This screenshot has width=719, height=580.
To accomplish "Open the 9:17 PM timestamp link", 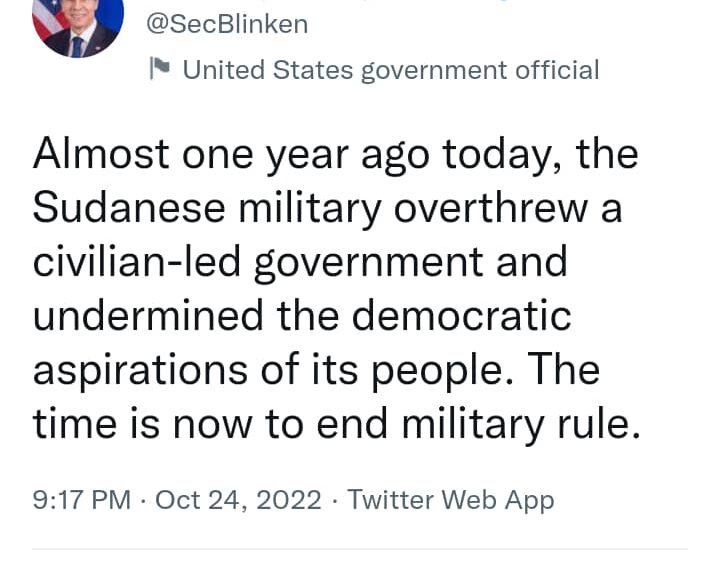I will (x=82, y=500).
